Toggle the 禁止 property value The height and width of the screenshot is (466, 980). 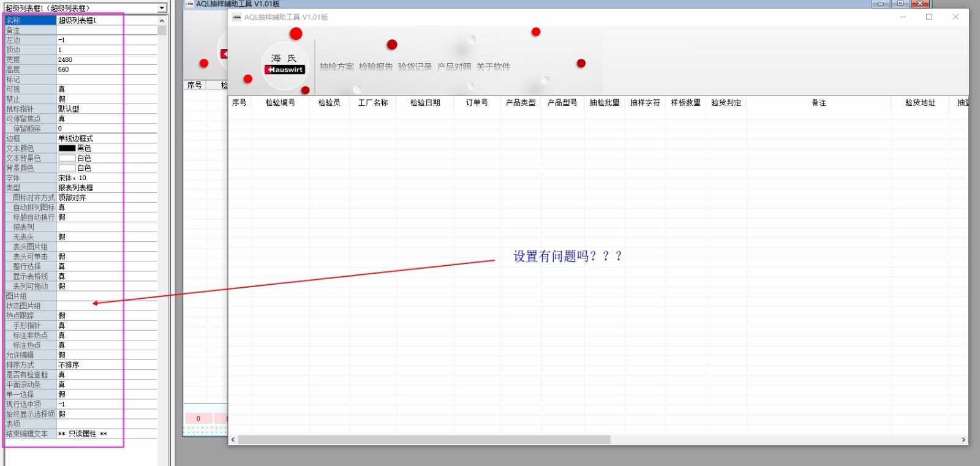pyautogui.click(x=107, y=99)
